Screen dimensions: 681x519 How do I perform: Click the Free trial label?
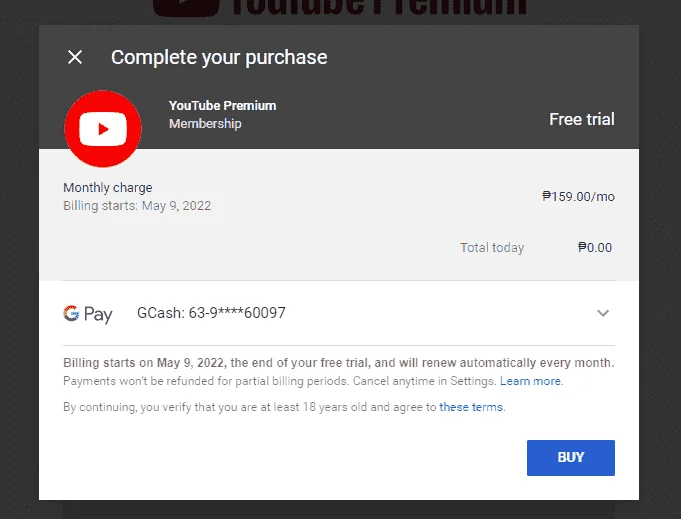click(582, 119)
